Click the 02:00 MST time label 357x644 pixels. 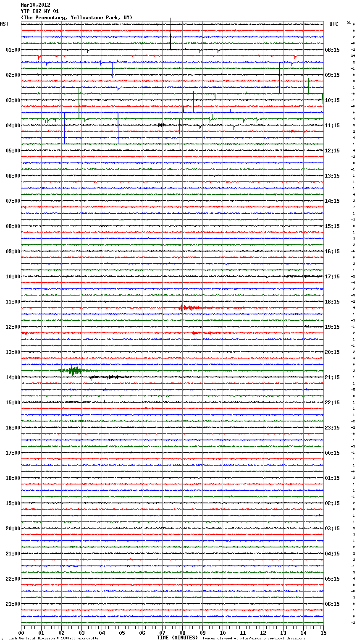(13, 75)
